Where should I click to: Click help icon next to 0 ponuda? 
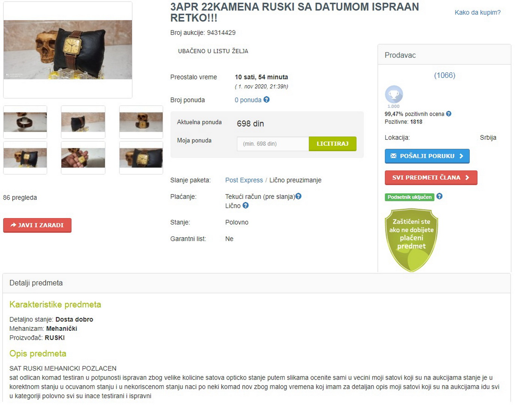(x=266, y=100)
